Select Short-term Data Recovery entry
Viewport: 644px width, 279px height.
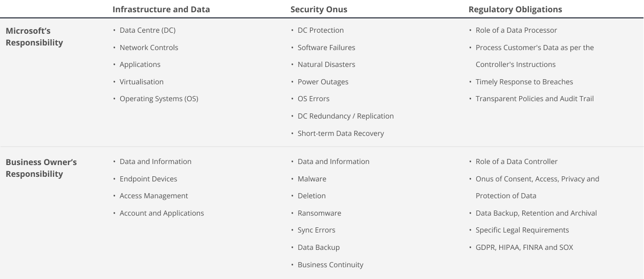click(x=341, y=133)
